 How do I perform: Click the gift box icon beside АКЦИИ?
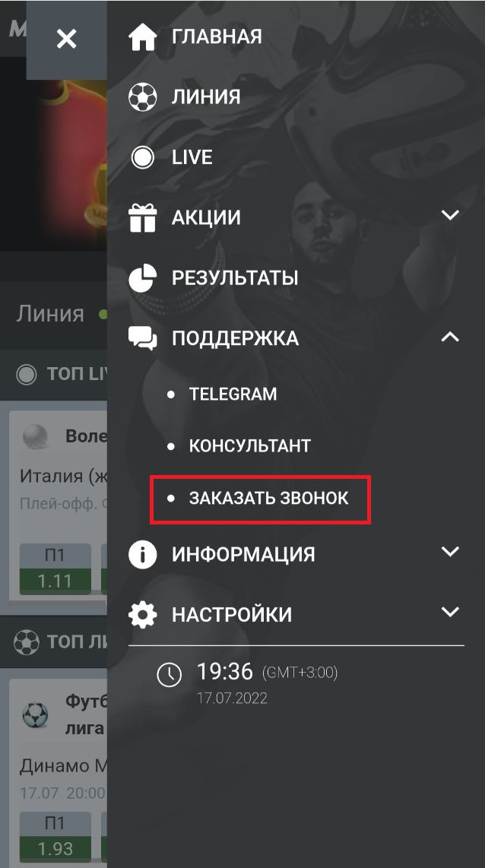point(143,217)
